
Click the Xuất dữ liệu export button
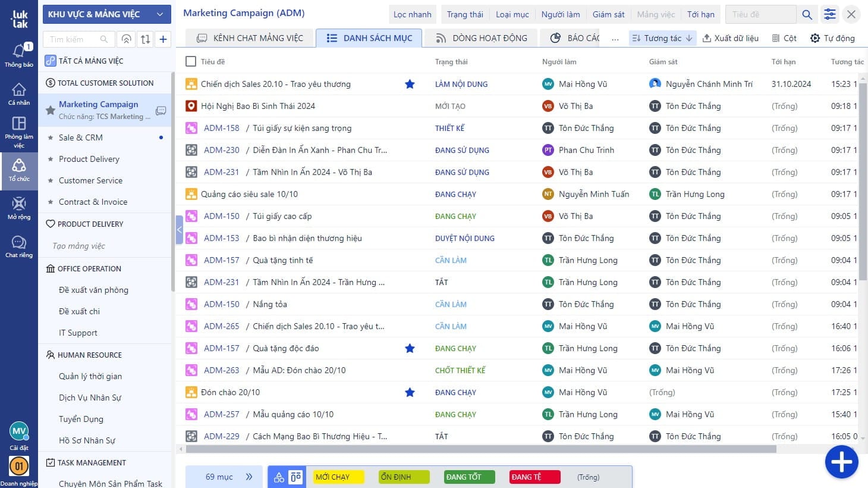click(x=730, y=38)
